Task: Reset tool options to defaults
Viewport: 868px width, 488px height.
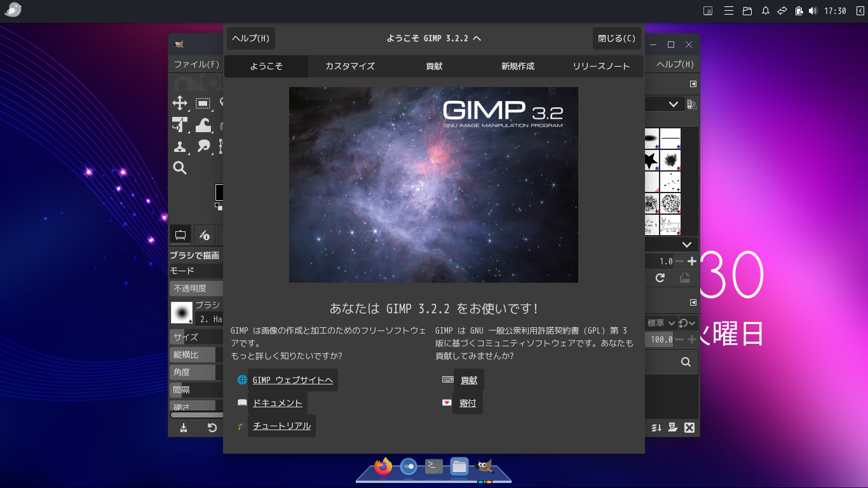Action: pos(212,428)
